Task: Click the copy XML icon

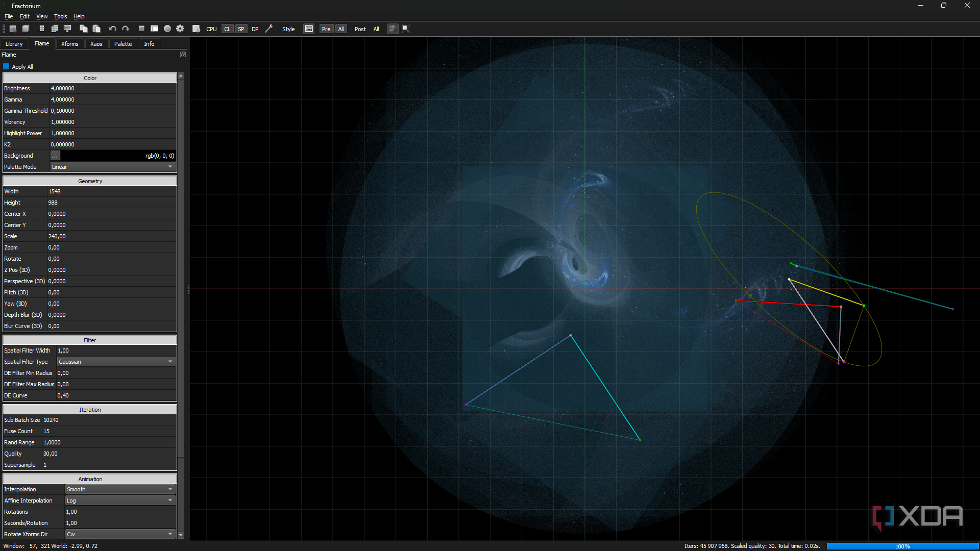Action: 84,29
